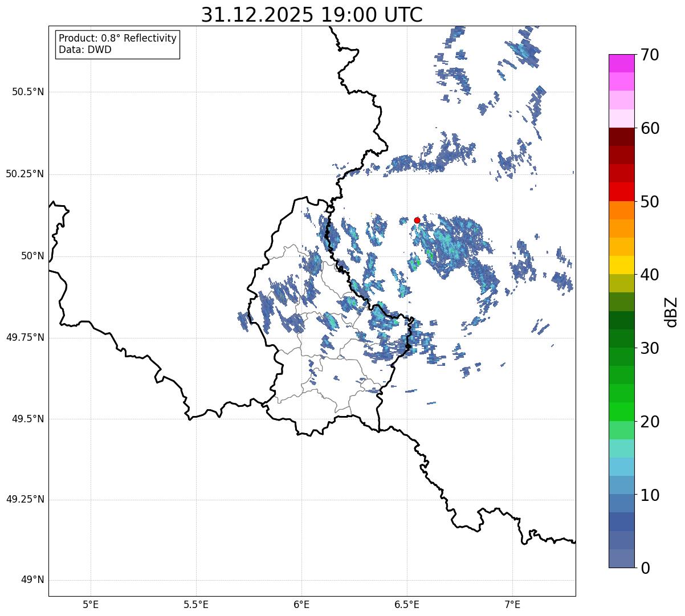Viewport: 685px width, 616px height.
Task: Pick the light blue swatch between 10 and 20 dBZ
Action: tap(622, 467)
